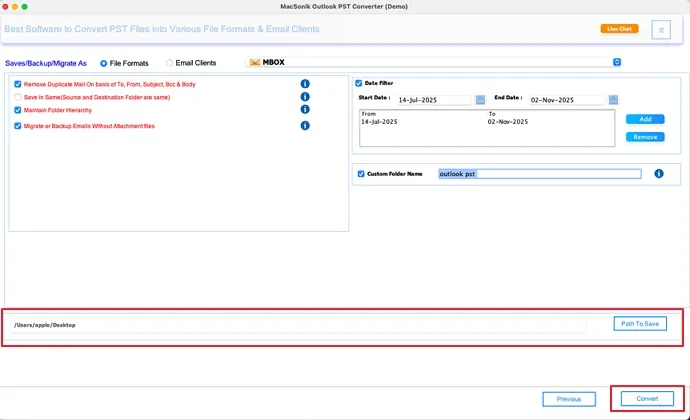
Task: Click info icon for Maintain Folder Hierarchy
Action: pos(305,109)
